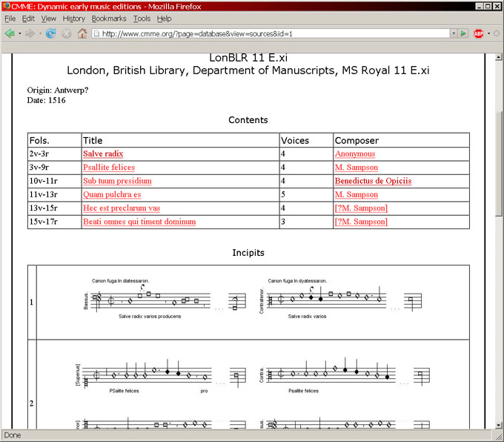The width and height of the screenshot is (504, 442).
Task: Click the 'Contents' heading
Action: tap(248, 120)
